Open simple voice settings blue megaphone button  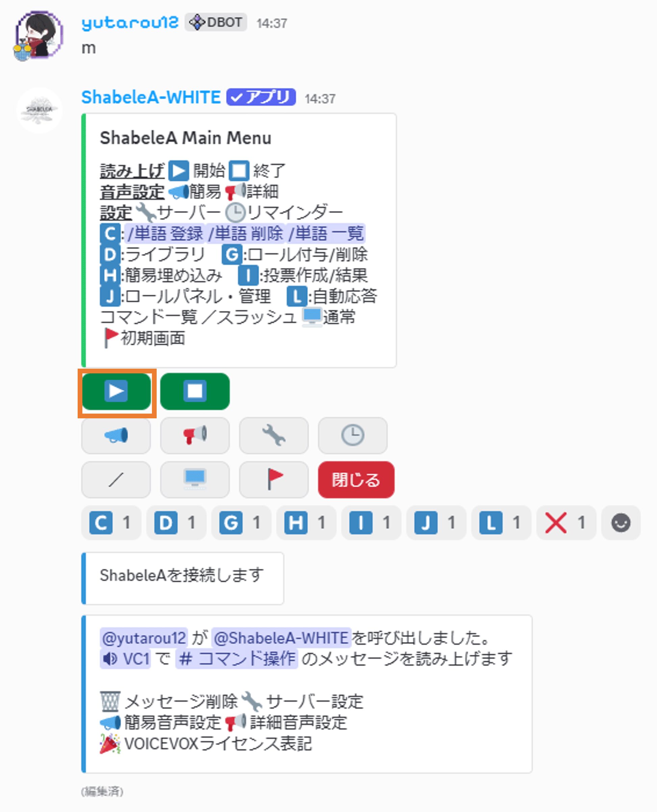116,435
